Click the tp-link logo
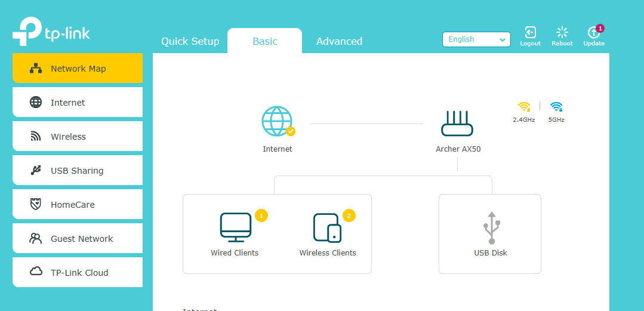Image resolution: width=644 pixels, height=311 pixels. (x=51, y=33)
